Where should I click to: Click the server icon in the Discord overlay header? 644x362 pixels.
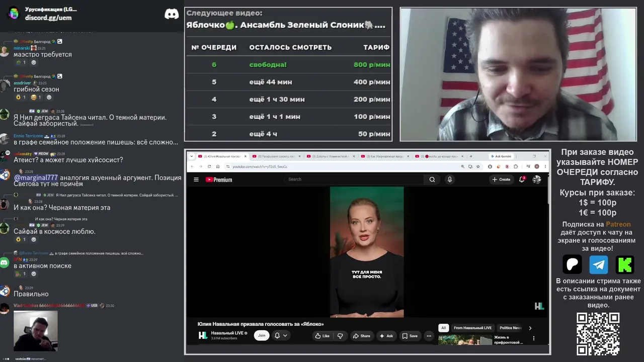14,14
